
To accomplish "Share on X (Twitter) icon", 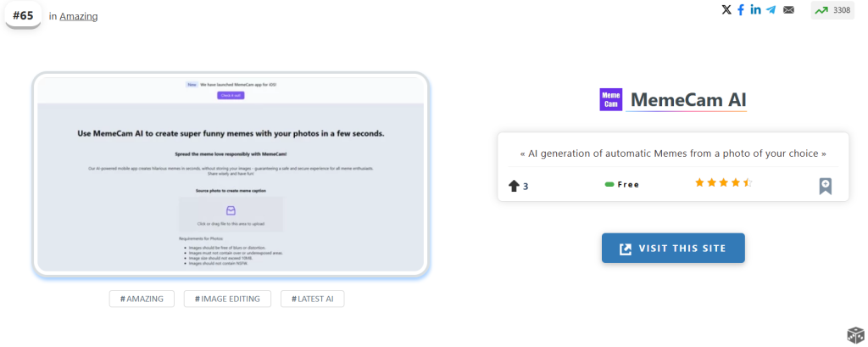I will [x=726, y=10].
